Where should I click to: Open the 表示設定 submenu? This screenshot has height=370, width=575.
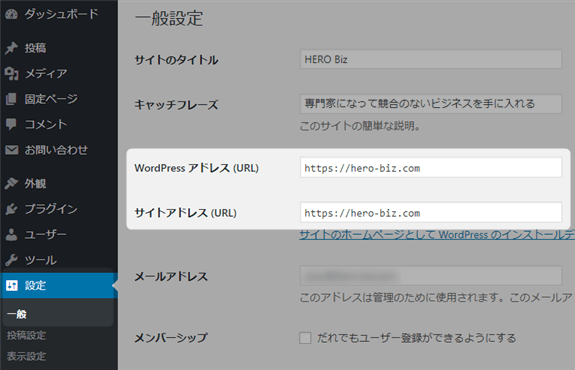pyautogui.click(x=26, y=356)
